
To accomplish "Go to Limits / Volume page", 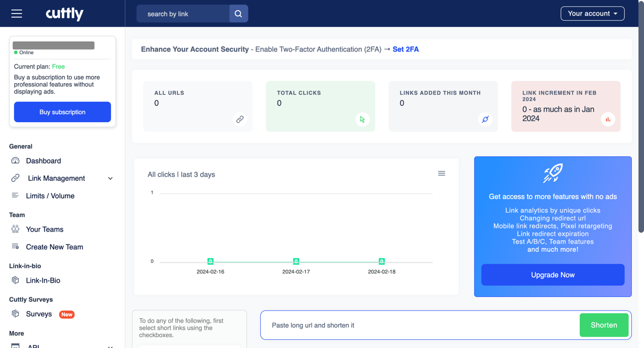I will click(x=50, y=196).
